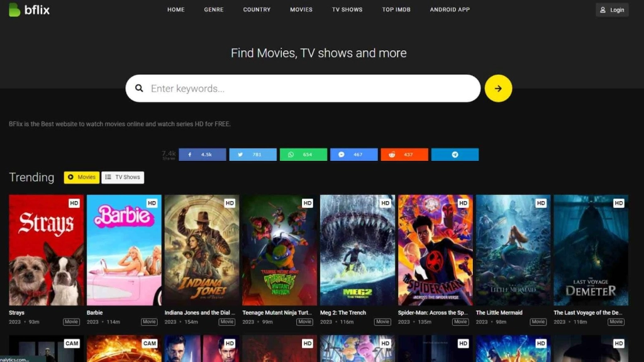Open the Barbie movie page
644x362 pixels.
click(x=123, y=250)
